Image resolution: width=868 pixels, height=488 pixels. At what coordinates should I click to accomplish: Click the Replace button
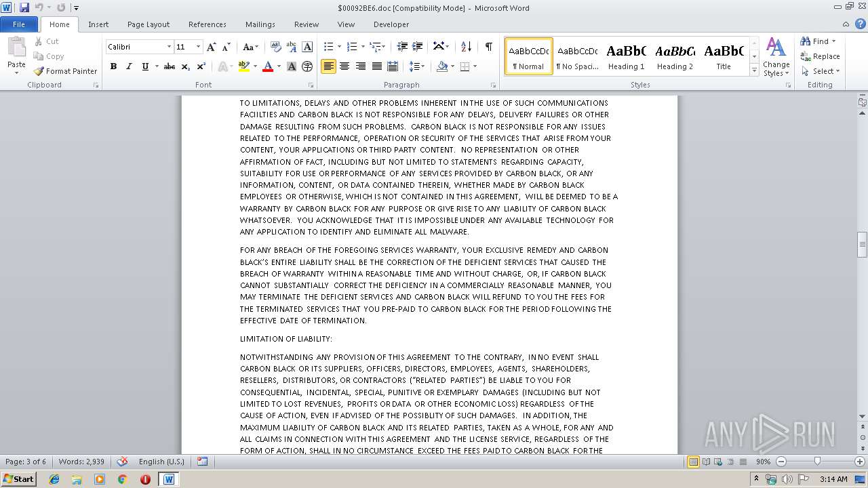[820, 56]
